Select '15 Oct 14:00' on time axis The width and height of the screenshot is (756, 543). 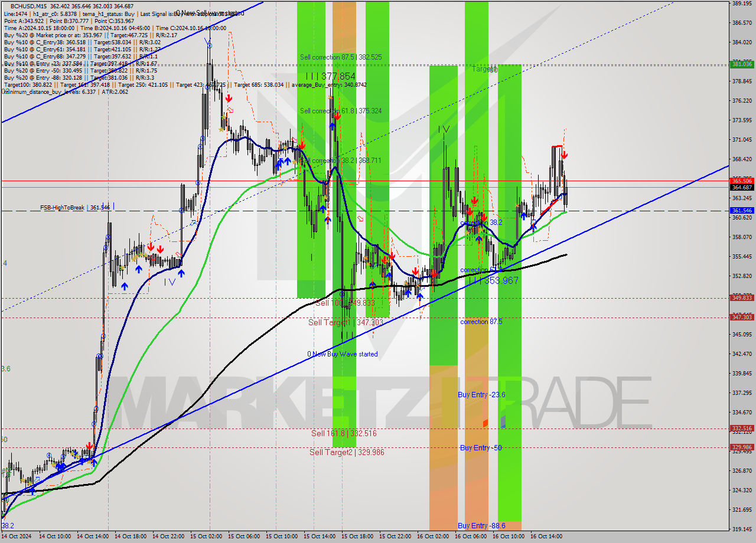(x=320, y=537)
